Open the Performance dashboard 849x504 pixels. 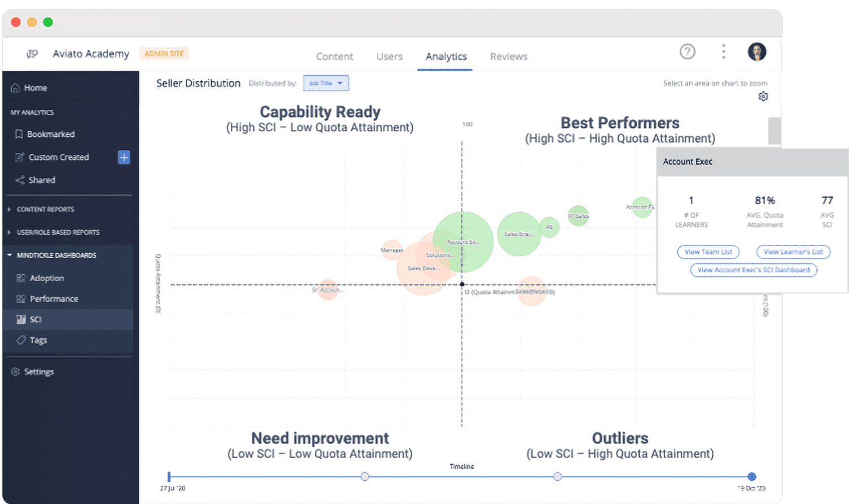[x=54, y=299]
